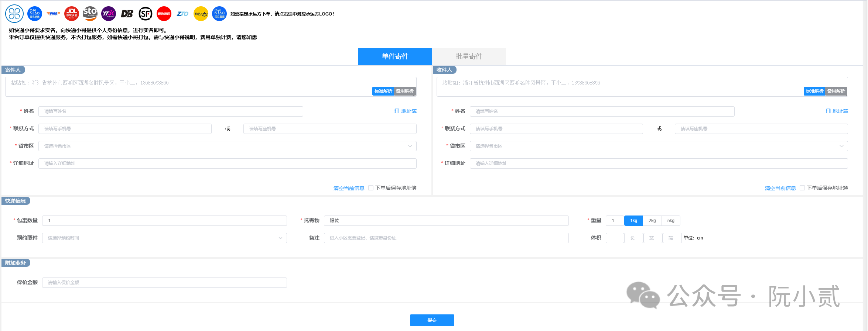Viewport: 868px width, 331px height.
Task: Click the 附加业务 section label
Action: pos(16,263)
